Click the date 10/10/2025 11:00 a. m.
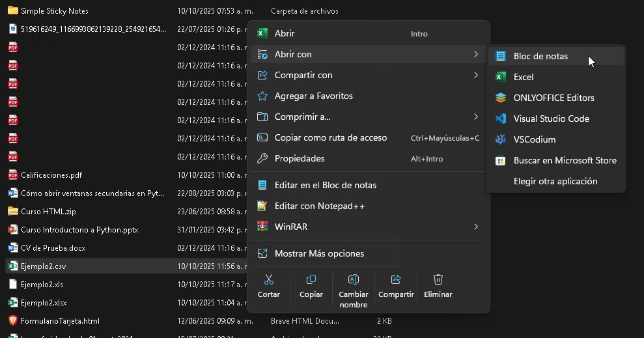Screen dimensions: 644x338 tap(212, 175)
